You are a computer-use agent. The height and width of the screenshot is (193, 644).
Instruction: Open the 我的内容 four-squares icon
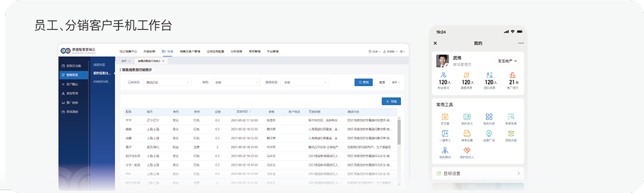489,117
